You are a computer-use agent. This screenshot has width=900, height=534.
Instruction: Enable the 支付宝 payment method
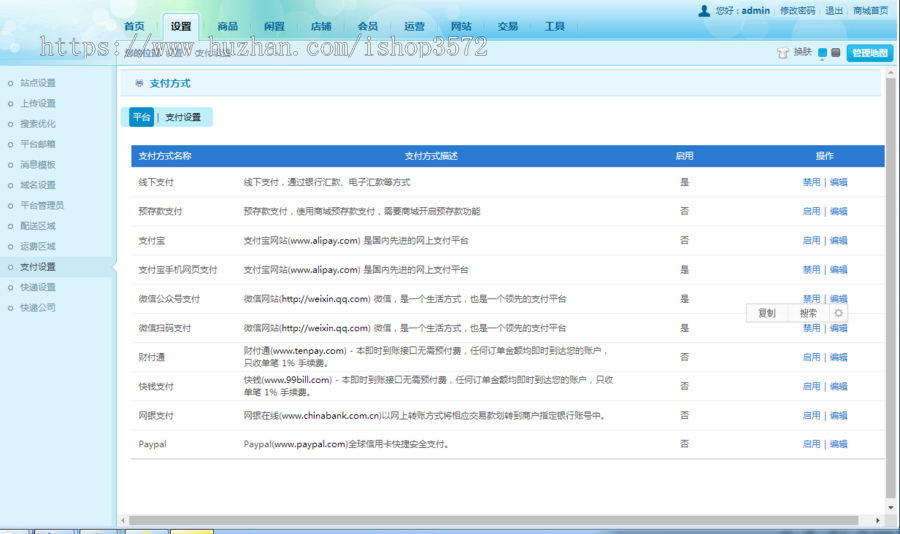coord(811,241)
